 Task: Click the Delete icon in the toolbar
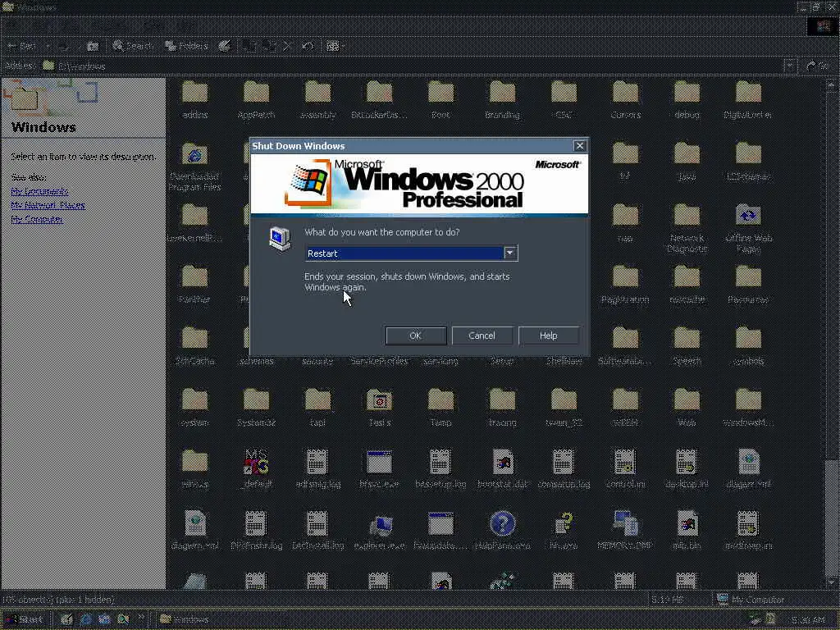[x=288, y=46]
